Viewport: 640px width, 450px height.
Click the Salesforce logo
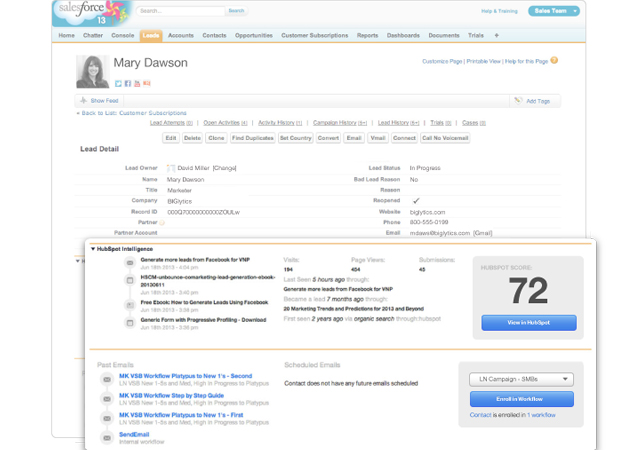(91, 13)
